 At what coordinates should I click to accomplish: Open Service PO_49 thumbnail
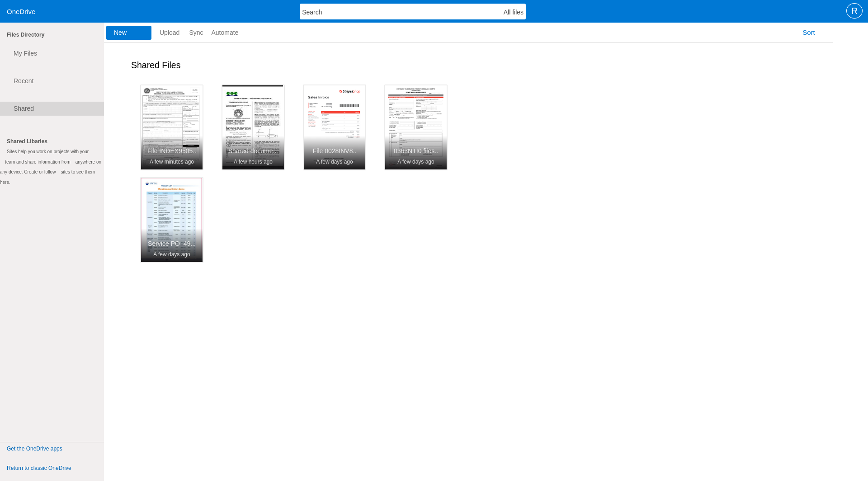click(172, 220)
